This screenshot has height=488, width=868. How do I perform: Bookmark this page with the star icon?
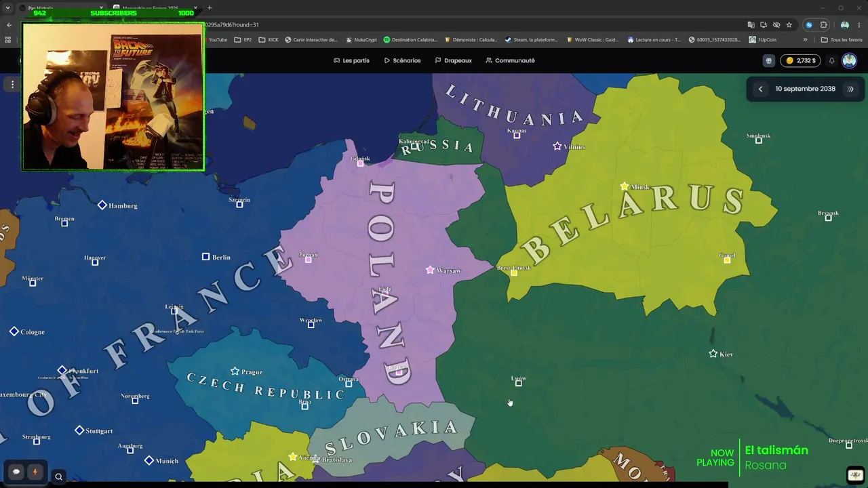789,25
